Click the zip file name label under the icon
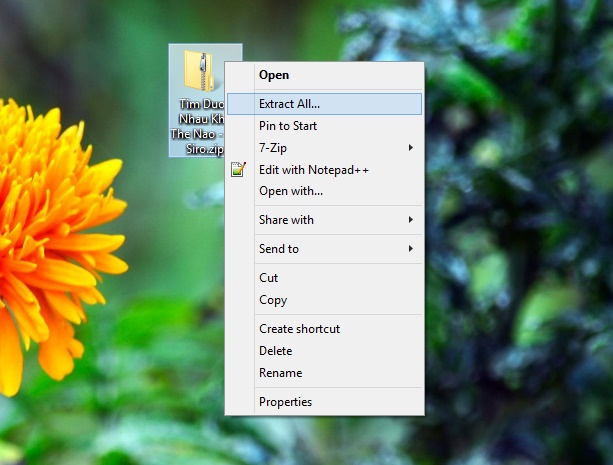 (197, 124)
